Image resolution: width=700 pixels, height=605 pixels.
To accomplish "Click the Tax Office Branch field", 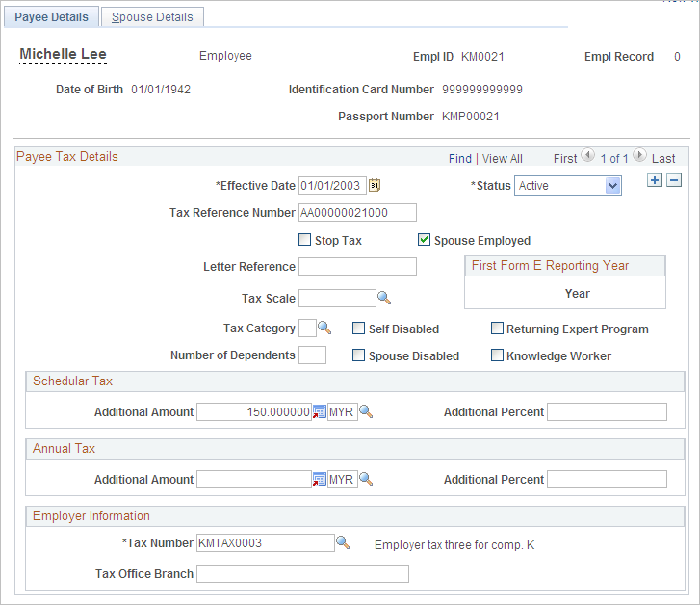I will 302,574.
